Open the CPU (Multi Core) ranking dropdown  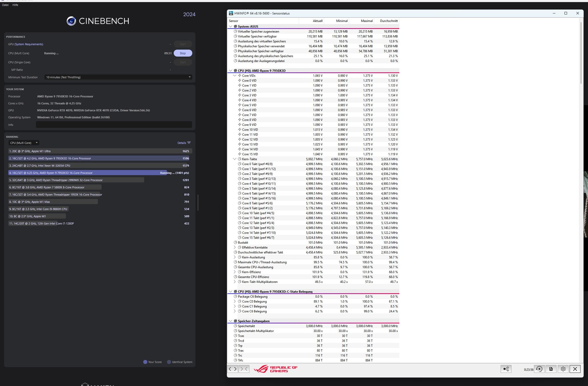(x=24, y=143)
